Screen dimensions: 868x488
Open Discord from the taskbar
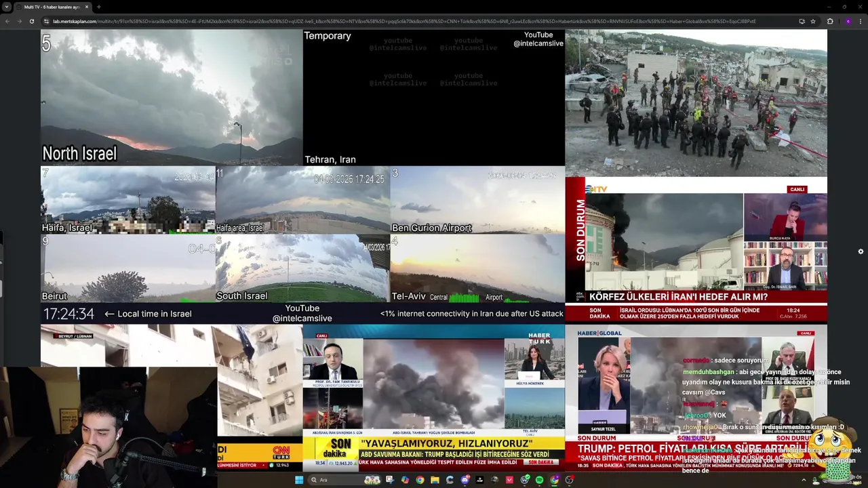(465, 480)
